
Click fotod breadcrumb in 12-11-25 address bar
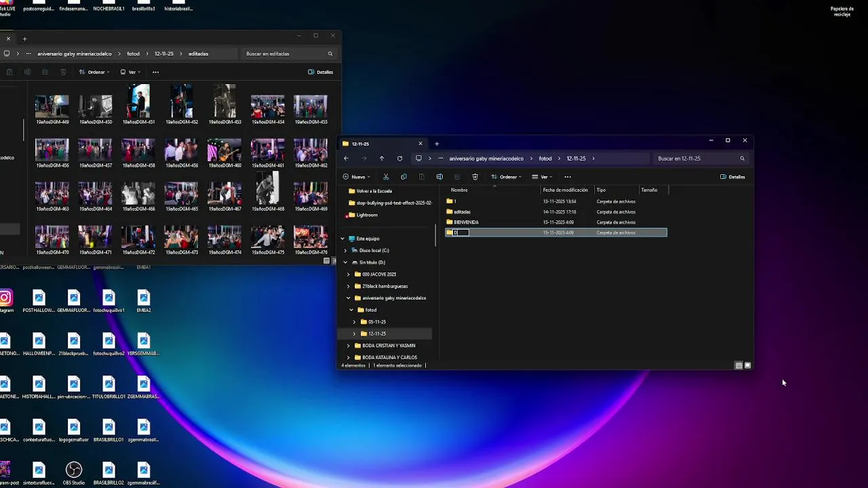pyautogui.click(x=545, y=159)
